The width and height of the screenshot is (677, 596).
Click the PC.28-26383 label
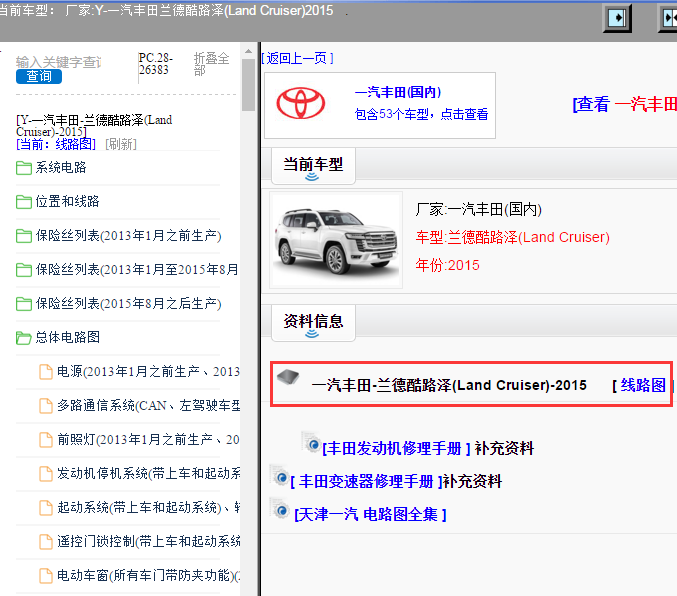(155, 63)
